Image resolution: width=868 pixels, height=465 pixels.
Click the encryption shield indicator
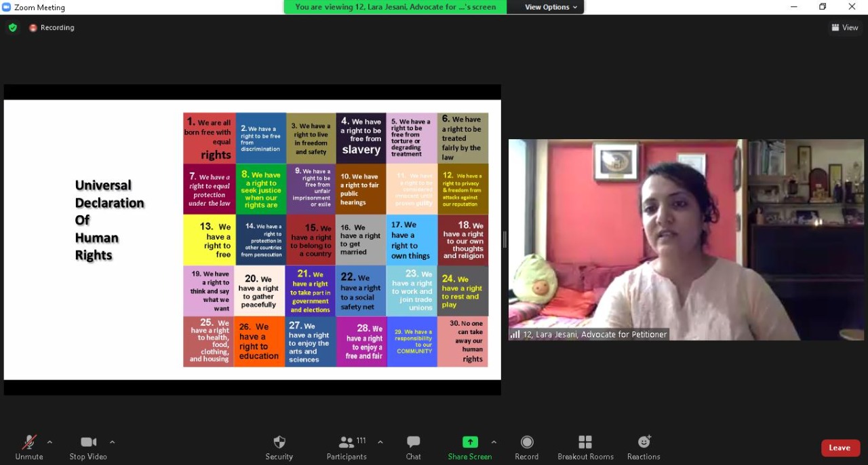12,27
